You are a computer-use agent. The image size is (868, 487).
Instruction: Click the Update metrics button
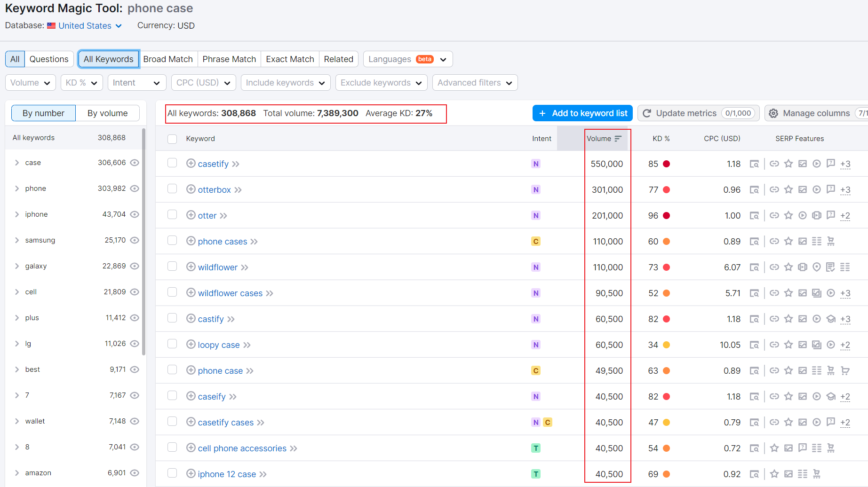point(699,113)
